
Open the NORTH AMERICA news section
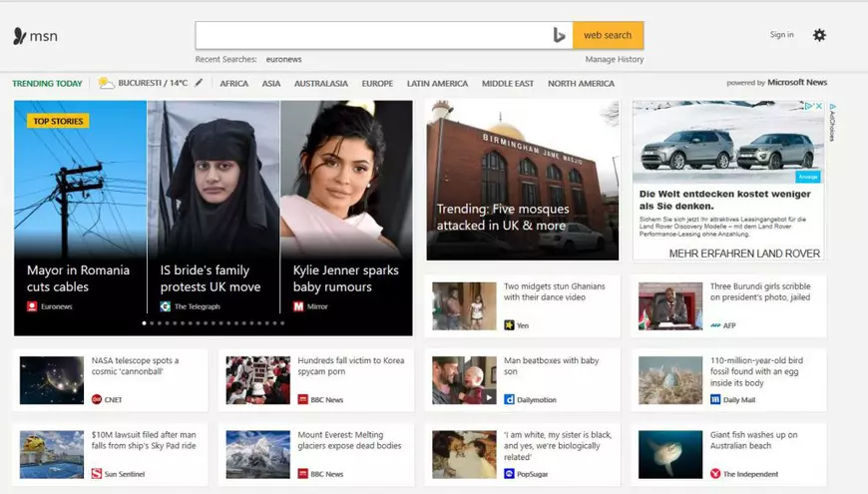pos(582,83)
